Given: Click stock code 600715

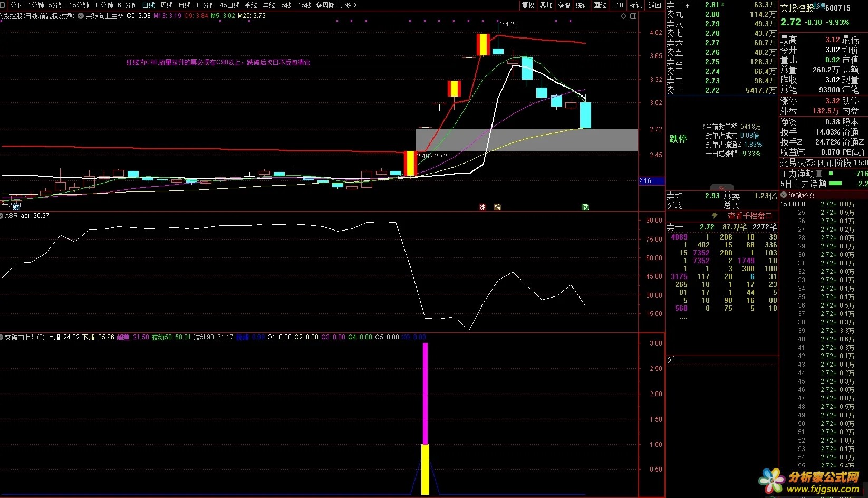Looking at the screenshot, I should coord(838,8).
